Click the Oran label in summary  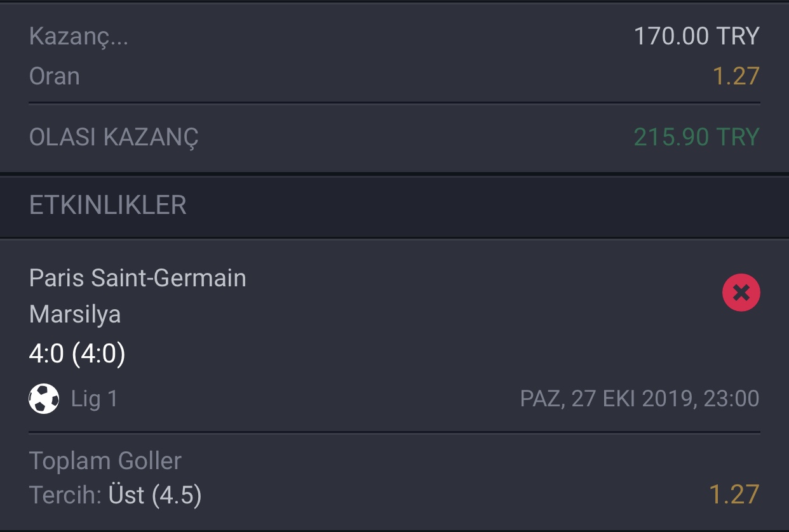click(x=55, y=76)
